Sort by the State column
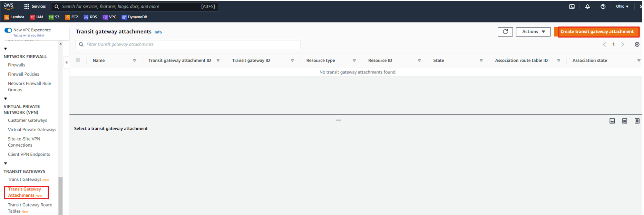Screen dimensions: 644x215 click(x=481, y=61)
